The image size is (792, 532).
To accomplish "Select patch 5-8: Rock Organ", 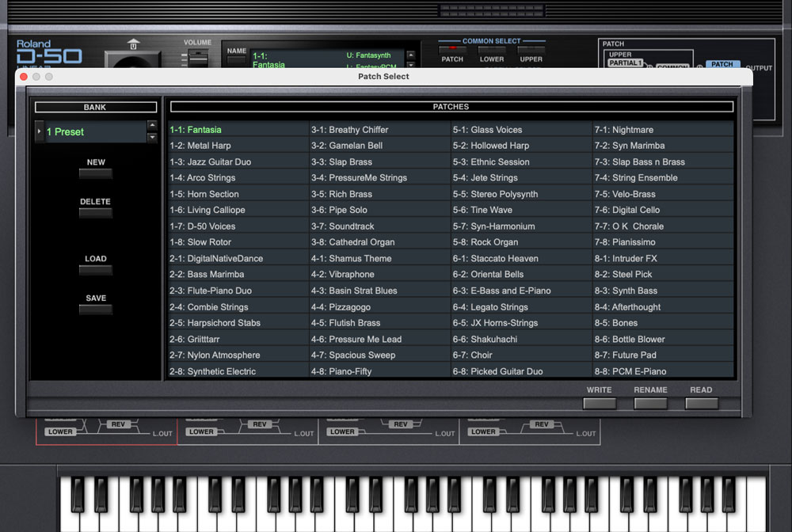I will [x=521, y=242].
